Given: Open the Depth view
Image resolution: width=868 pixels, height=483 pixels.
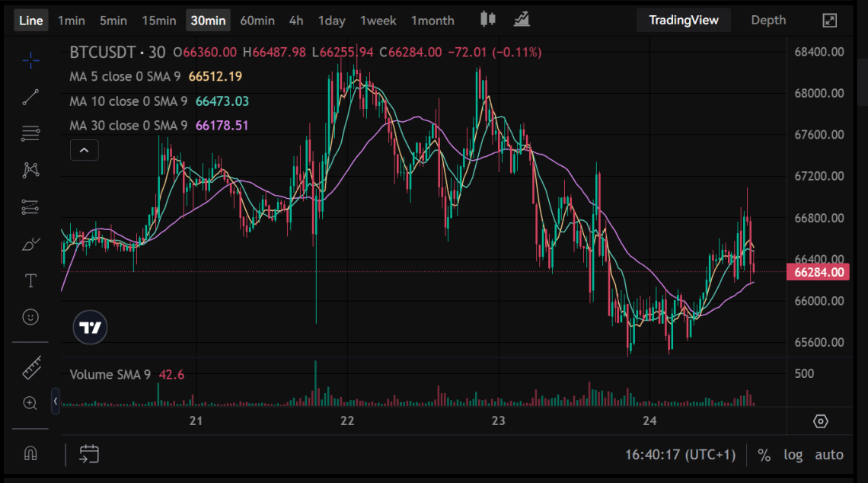Looking at the screenshot, I should tap(768, 20).
